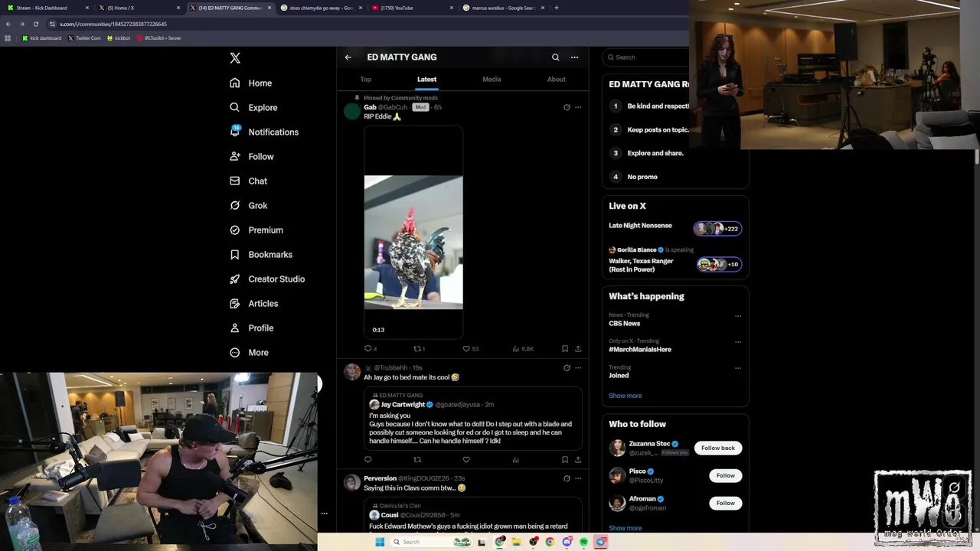Reply to Gab's RIP Eddie post

371,349
